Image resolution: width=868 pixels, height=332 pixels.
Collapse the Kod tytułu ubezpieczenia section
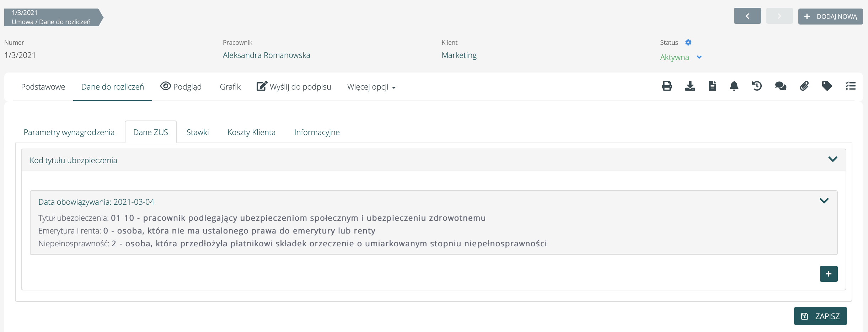click(832, 159)
